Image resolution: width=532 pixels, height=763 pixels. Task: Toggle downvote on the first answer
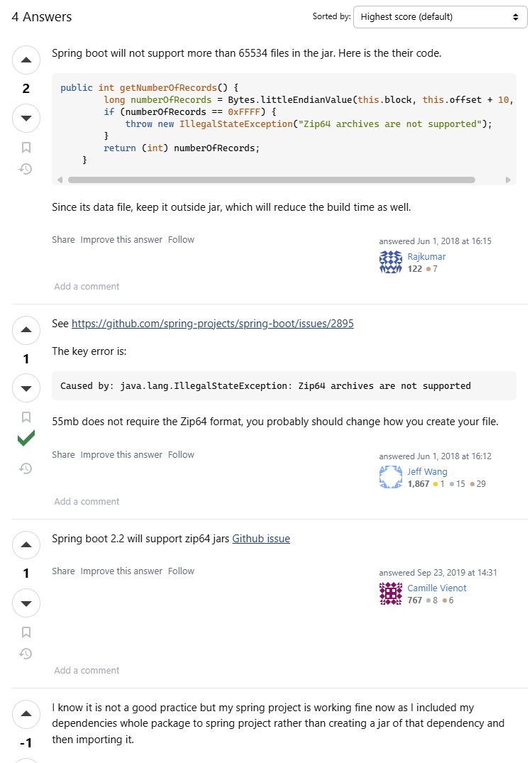(26, 118)
